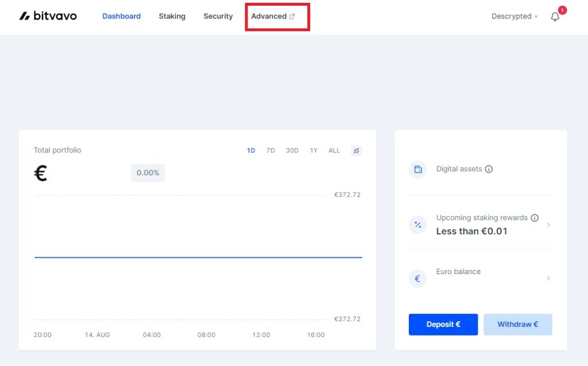Screen dimensions: 588x366
Task: Select the 30D chart range
Action: tap(292, 151)
